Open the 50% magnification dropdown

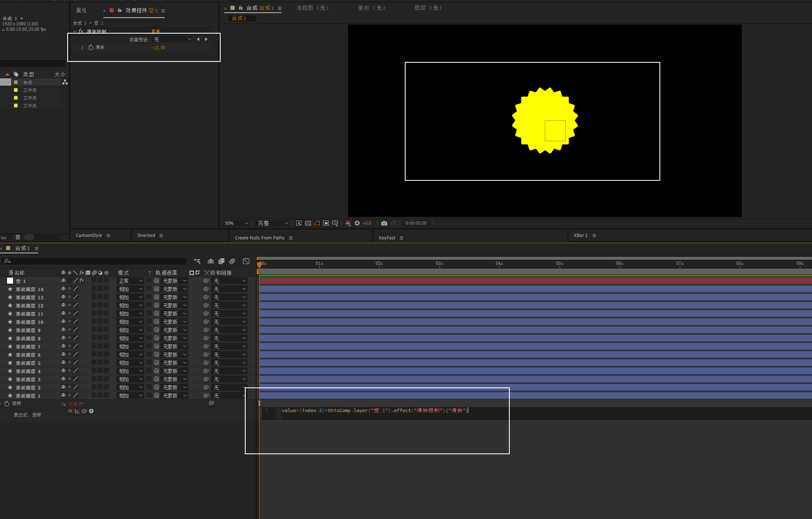point(237,223)
